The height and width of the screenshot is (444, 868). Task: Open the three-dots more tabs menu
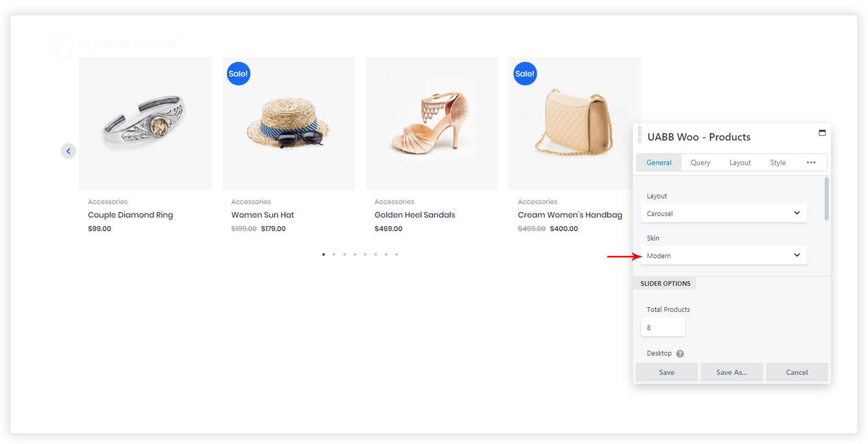pyautogui.click(x=811, y=163)
